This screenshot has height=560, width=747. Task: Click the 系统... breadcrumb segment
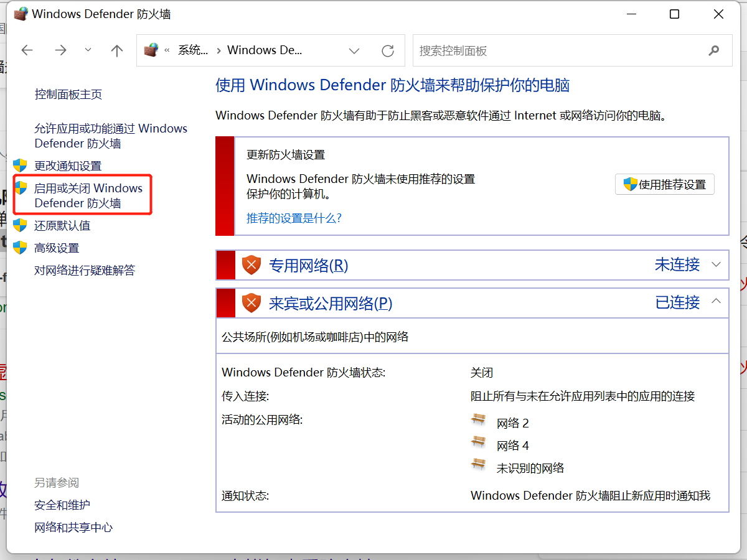[x=193, y=50]
